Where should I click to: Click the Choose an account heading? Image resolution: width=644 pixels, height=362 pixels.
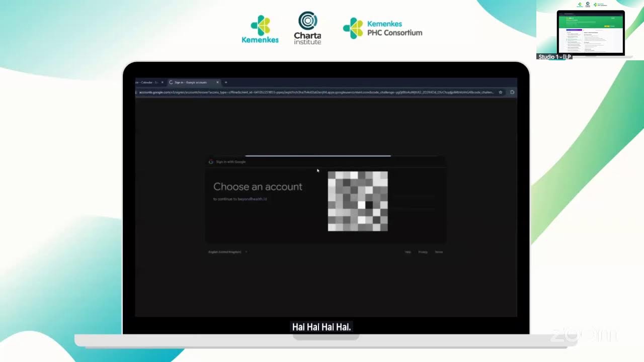tap(258, 187)
